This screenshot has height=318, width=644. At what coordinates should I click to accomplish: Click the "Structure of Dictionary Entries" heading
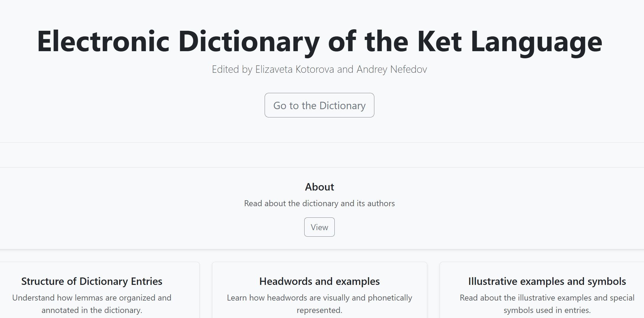(92, 281)
